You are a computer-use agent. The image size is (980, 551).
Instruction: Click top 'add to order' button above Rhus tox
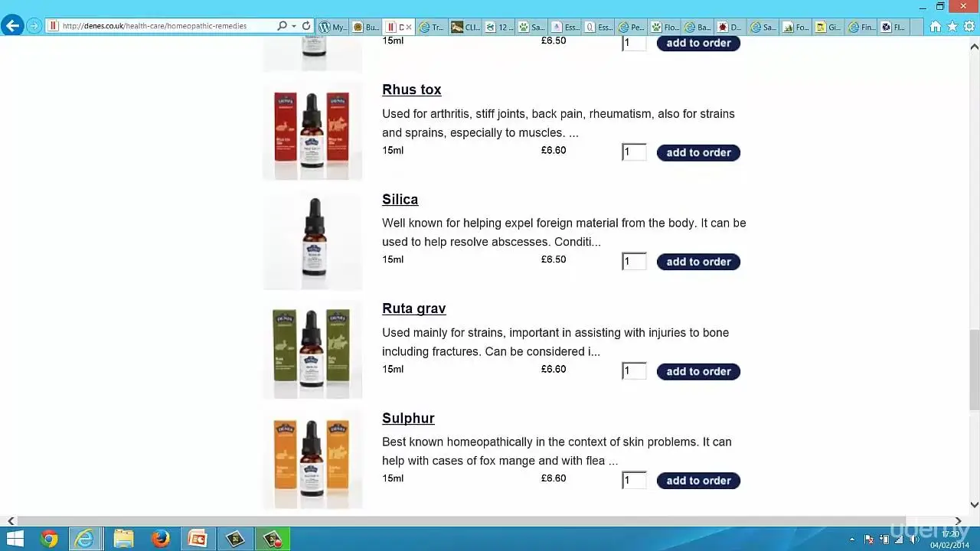pyautogui.click(x=698, y=43)
